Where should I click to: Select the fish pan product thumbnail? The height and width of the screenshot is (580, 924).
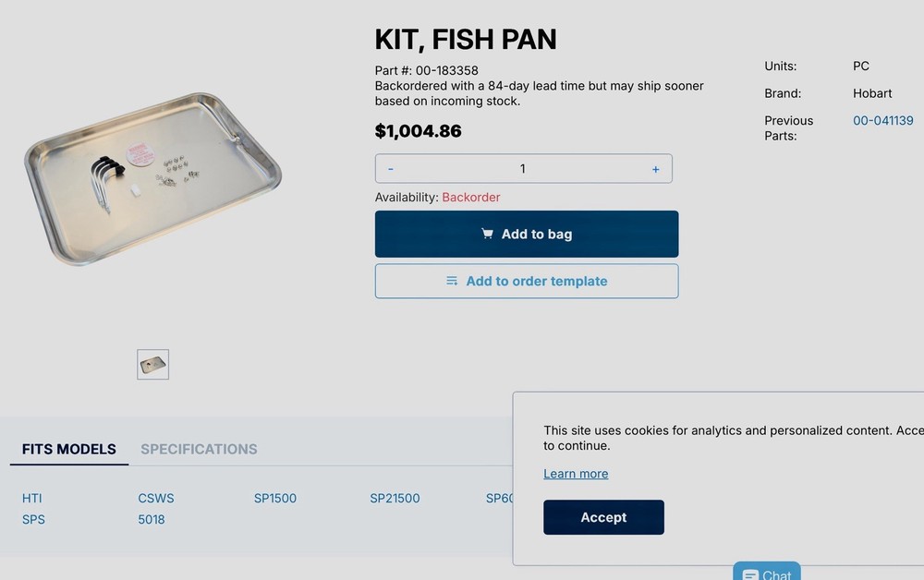pos(152,364)
